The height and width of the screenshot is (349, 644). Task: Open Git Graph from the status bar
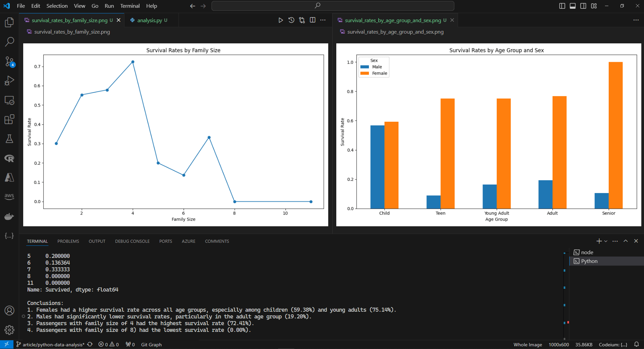151,345
